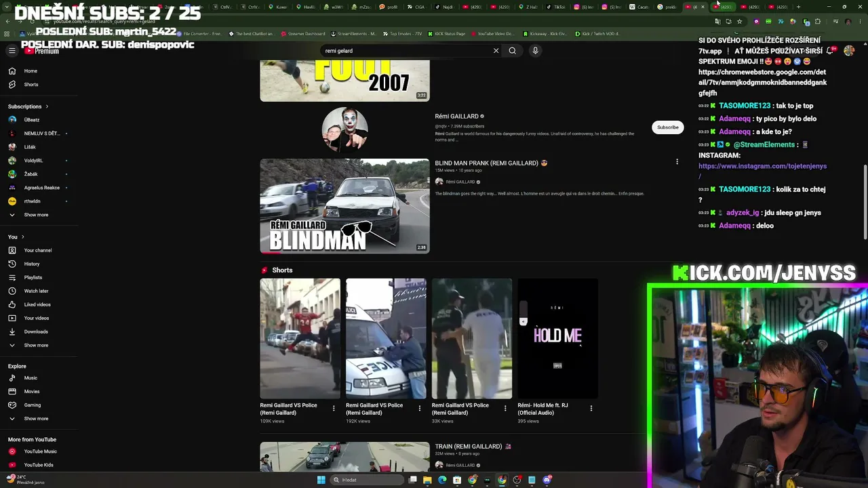The image size is (868, 488).
Task: Open a new browser tab
Action: click(x=798, y=7)
